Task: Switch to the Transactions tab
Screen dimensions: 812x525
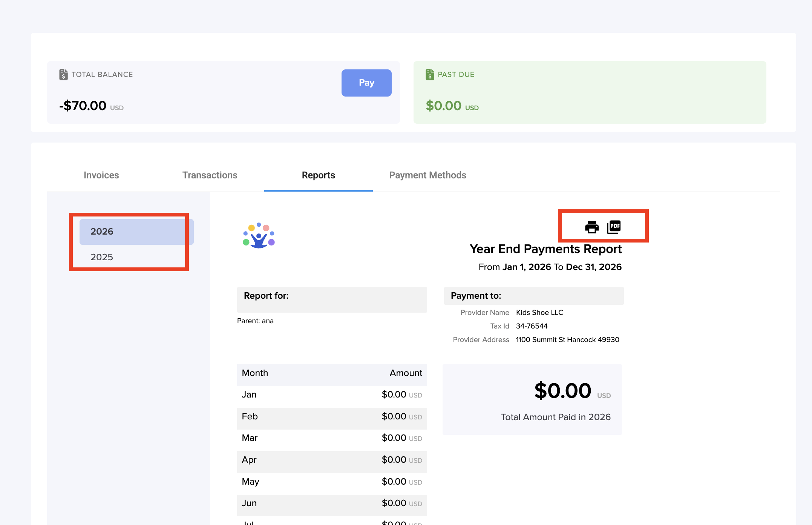Action: pos(210,175)
